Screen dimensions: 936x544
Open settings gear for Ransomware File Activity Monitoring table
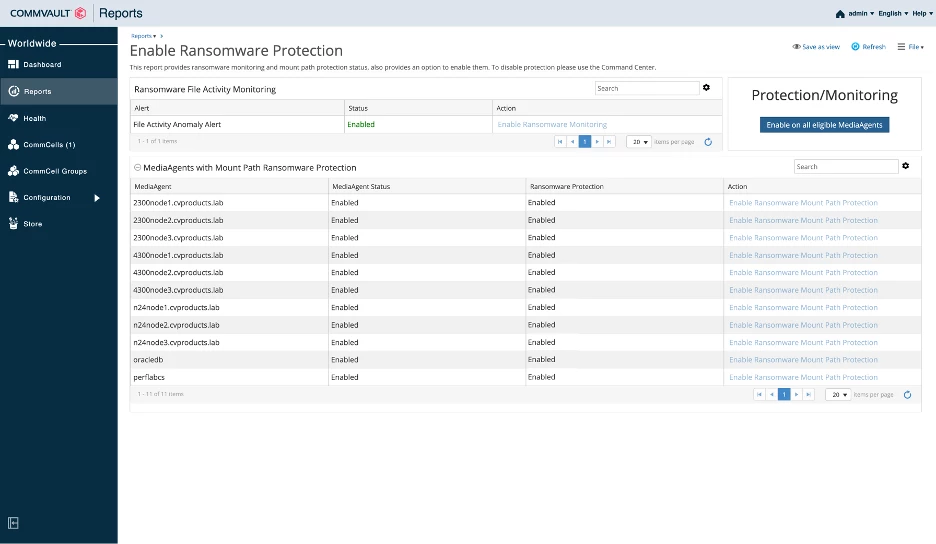tap(706, 88)
